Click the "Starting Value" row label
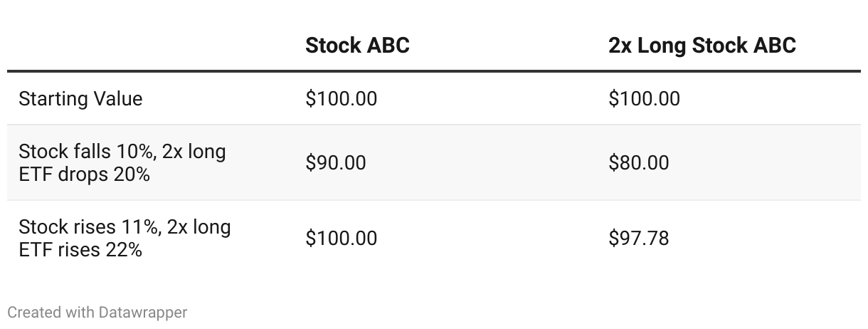 pyautogui.click(x=80, y=98)
